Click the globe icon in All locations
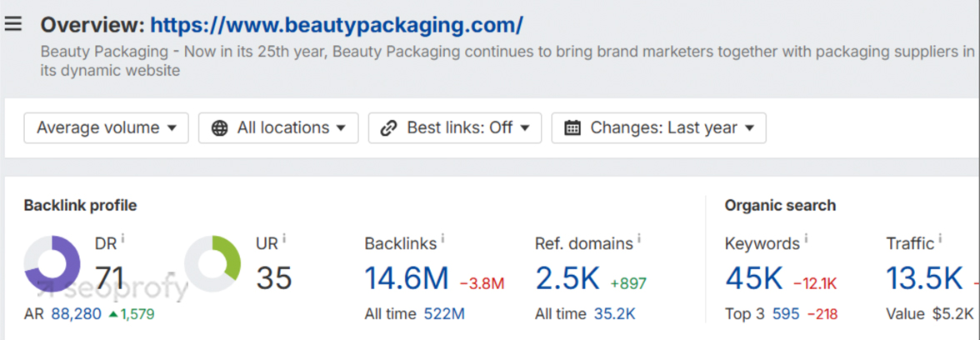The height and width of the screenshot is (340, 980). tap(219, 128)
